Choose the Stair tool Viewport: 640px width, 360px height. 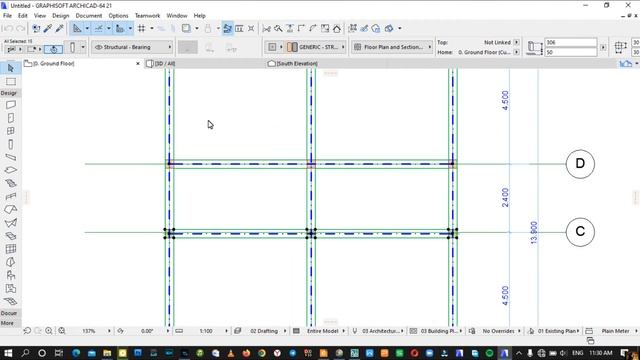point(11,183)
